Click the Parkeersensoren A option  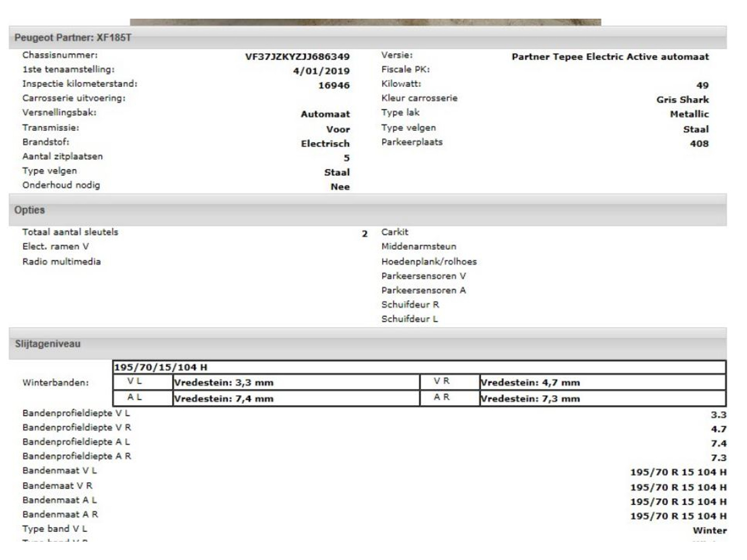coord(423,290)
